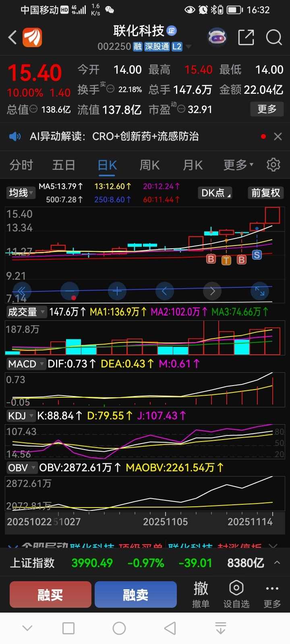Open the MACD indicator dropdown
Image resolution: width=290 pixels, height=644 pixels.
(26, 364)
